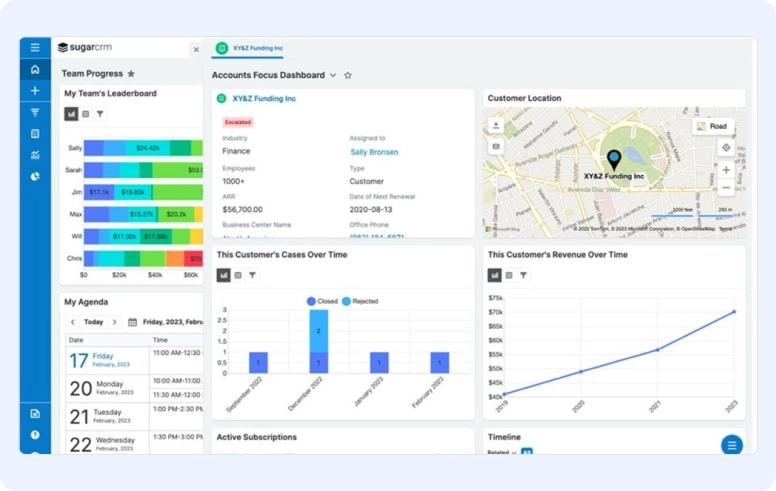The image size is (776, 491).
Task: Open the document icon near the sidebar bottom
Action: 35,413
